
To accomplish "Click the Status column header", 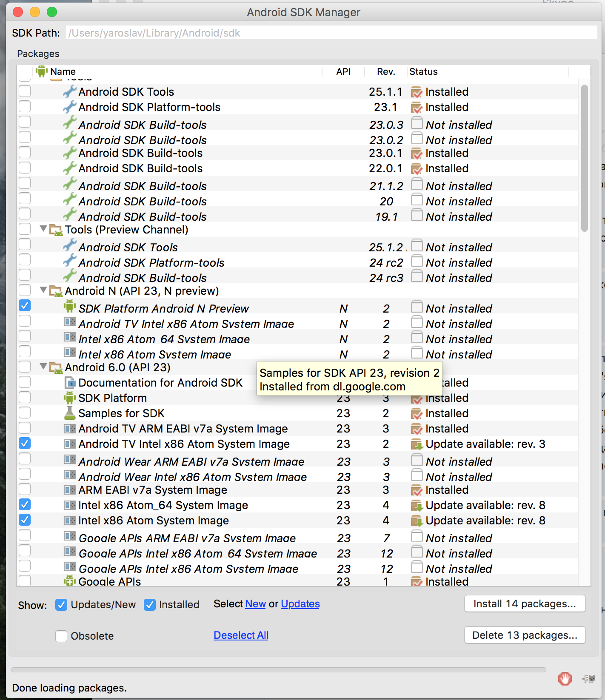I will (x=488, y=71).
